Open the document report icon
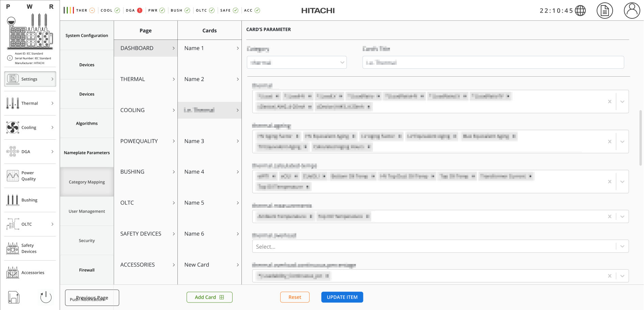 point(605,11)
